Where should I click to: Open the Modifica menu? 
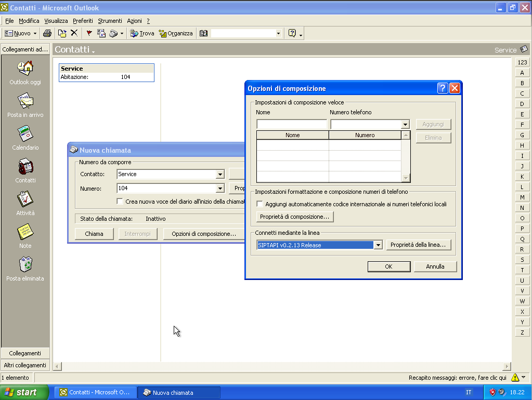tap(29, 21)
